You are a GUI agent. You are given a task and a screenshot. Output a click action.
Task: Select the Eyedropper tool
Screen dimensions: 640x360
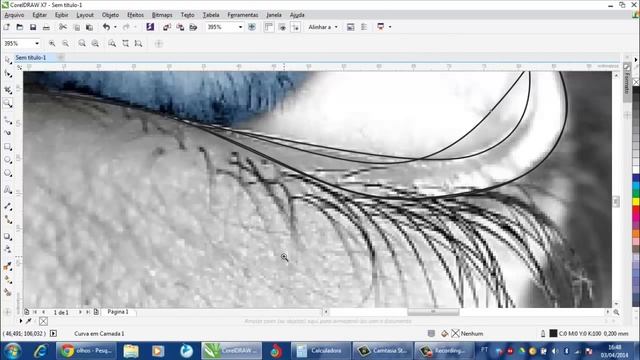7,267
